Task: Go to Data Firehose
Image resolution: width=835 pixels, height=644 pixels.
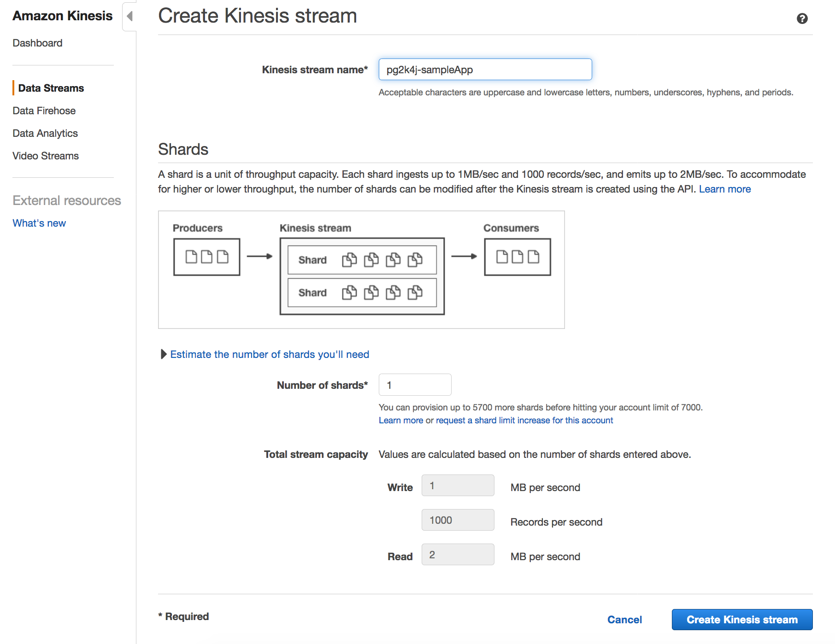Action: coord(44,111)
